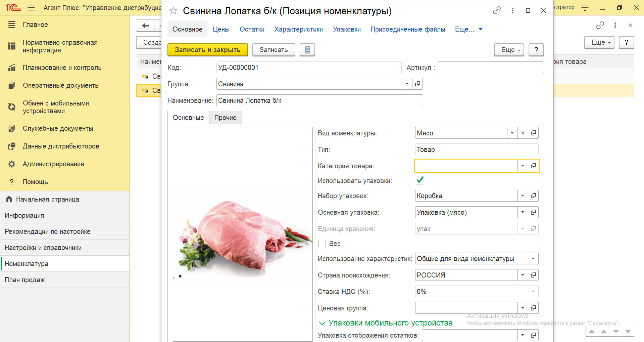
Task: Expand Ценовая группа dropdown
Action: [523, 308]
